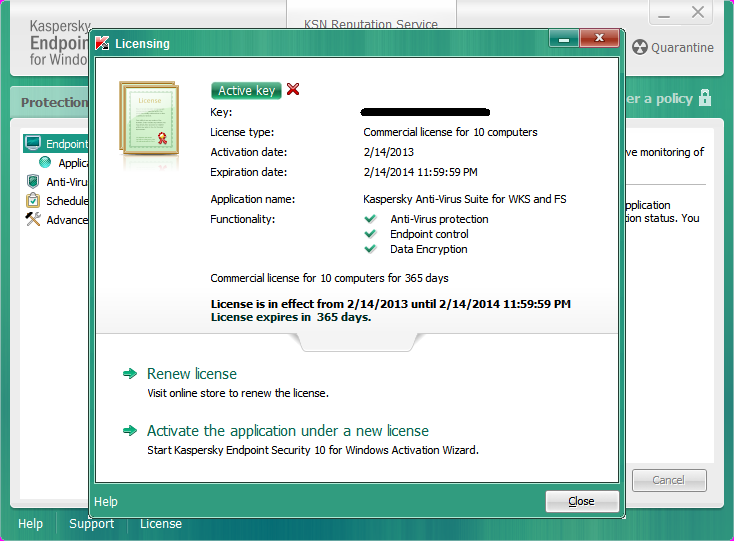This screenshot has width=734, height=541.
Task: Click the redacted Key value
Action: (x=425, y=112)
